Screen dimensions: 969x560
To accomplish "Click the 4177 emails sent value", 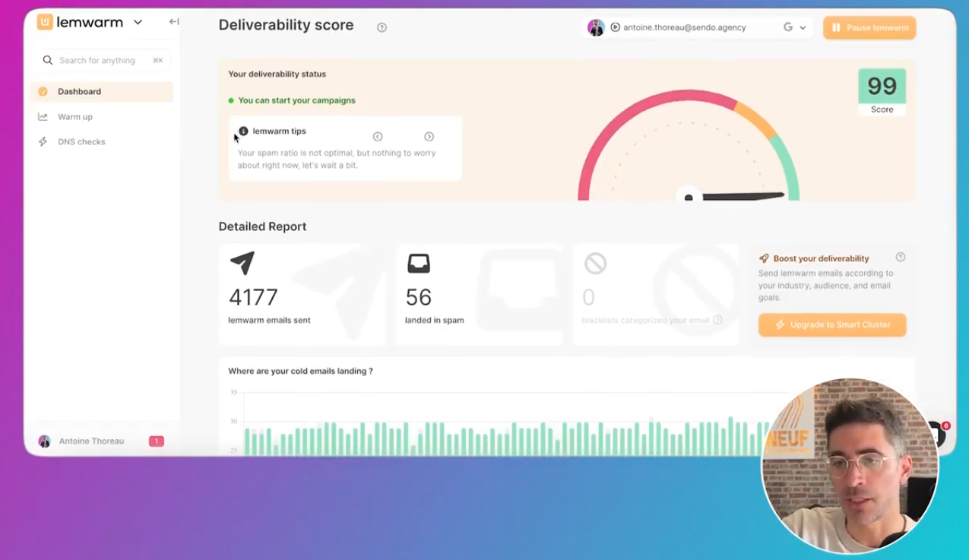I will click(x=253, y=297).
